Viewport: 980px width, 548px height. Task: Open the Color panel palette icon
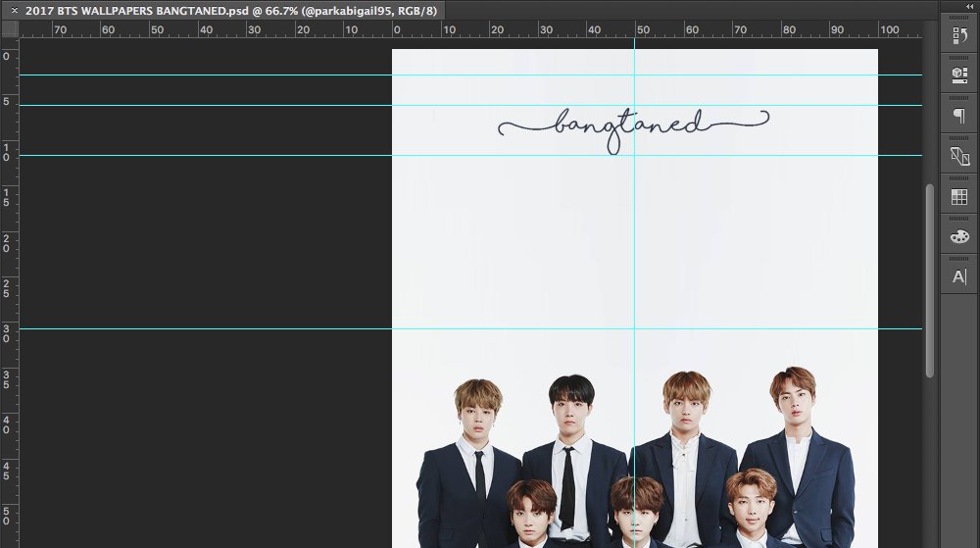click(x=959, y=236)
